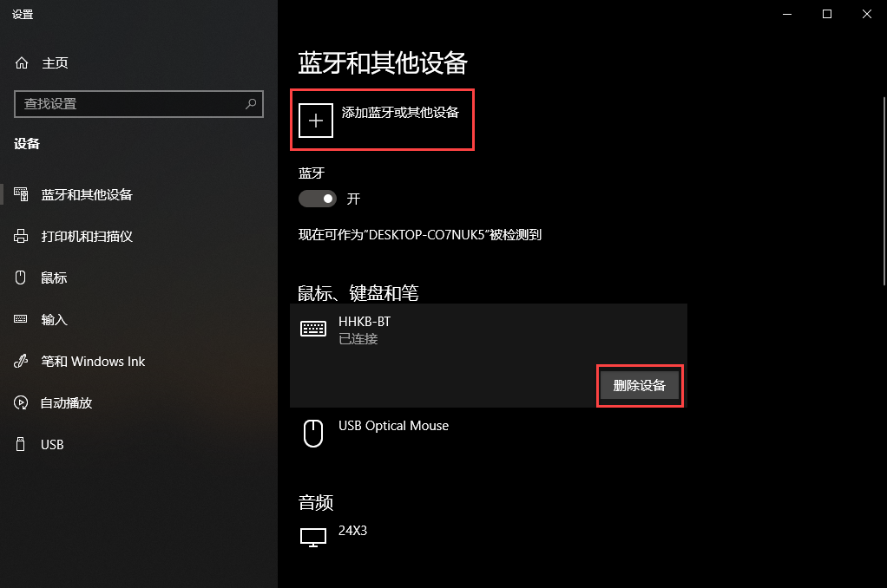Click the keyboard icon beside 输入
This screenshot has height=588, width=887.
(20, 319)
